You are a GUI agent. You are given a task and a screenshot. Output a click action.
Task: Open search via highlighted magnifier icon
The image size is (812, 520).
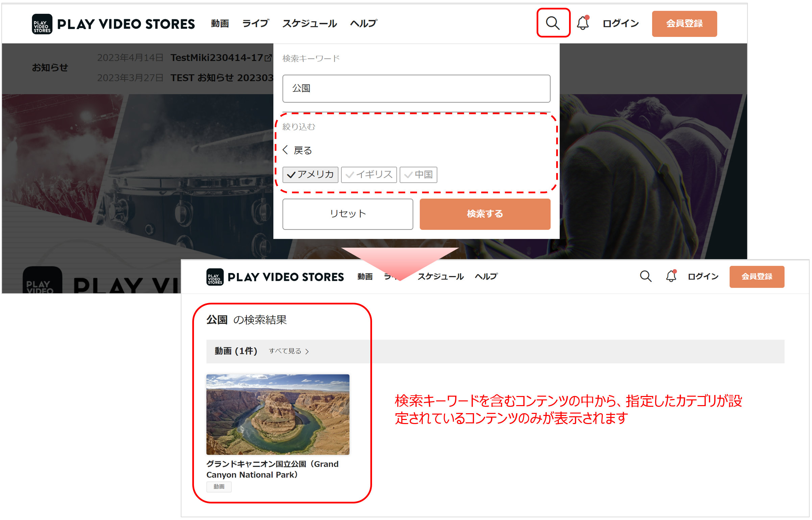553,23
